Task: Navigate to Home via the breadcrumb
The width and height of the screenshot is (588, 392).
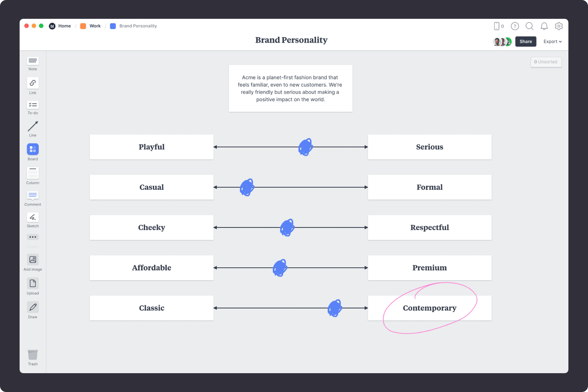Action: pos(64,26)
